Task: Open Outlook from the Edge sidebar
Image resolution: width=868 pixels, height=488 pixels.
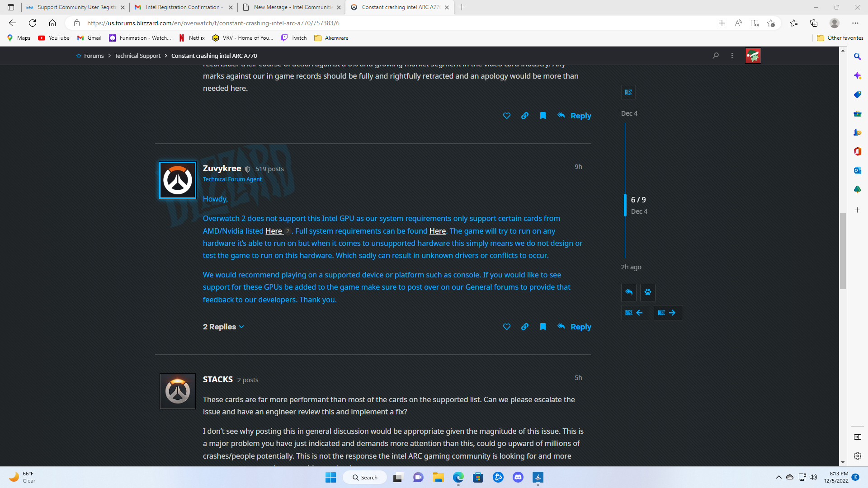Action: pyautogui.click(x=857, y=170)
